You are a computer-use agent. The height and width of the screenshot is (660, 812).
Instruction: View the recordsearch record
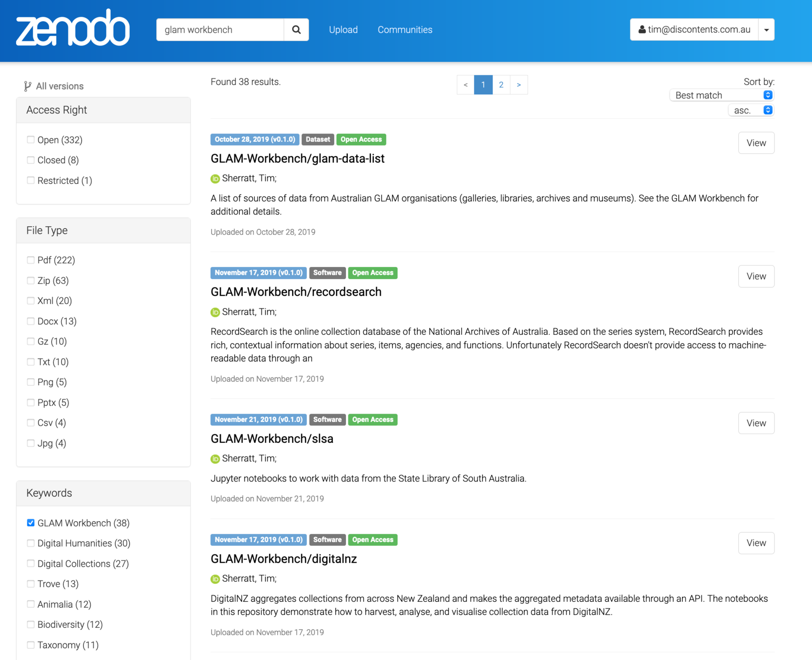tap(756, 276)
